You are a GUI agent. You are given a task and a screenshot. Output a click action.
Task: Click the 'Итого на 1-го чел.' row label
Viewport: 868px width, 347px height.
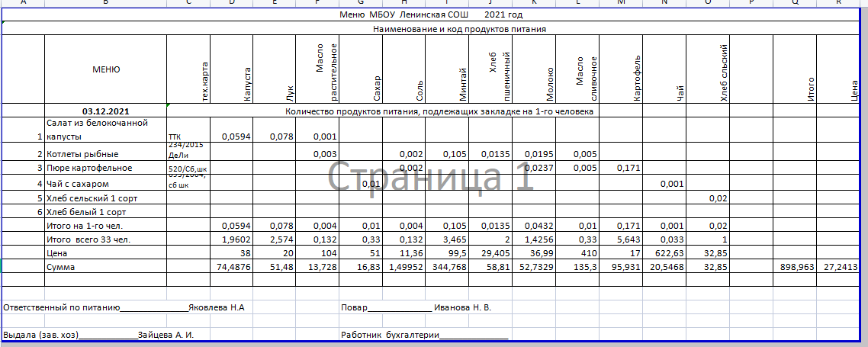click(x=85, y=226)
